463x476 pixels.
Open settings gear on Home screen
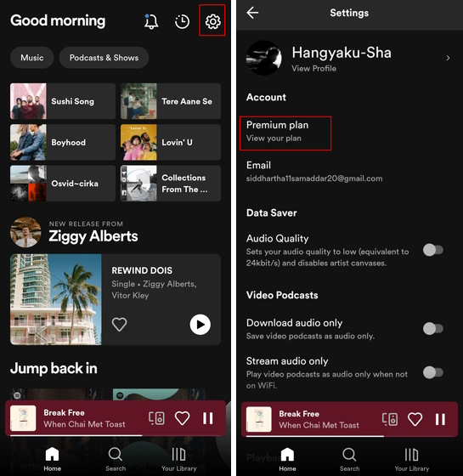(x=212, y=21)
